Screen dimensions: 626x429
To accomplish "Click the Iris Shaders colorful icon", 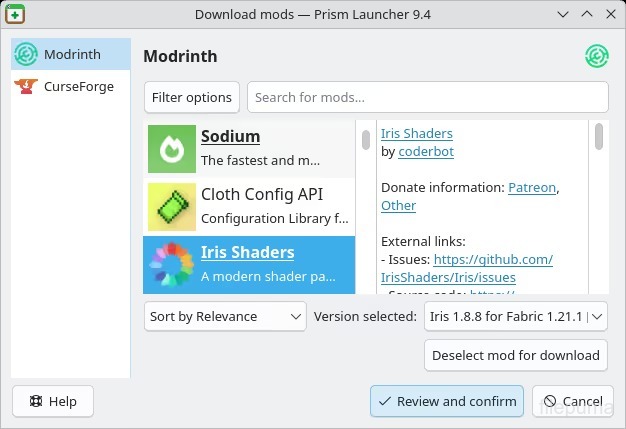I will pos(172,263).
